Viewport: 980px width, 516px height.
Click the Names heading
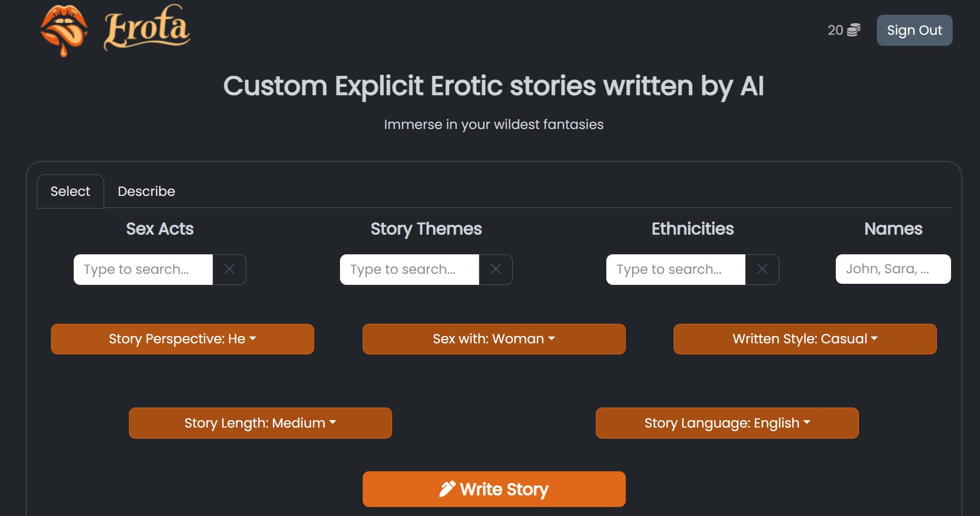point(893,229)
